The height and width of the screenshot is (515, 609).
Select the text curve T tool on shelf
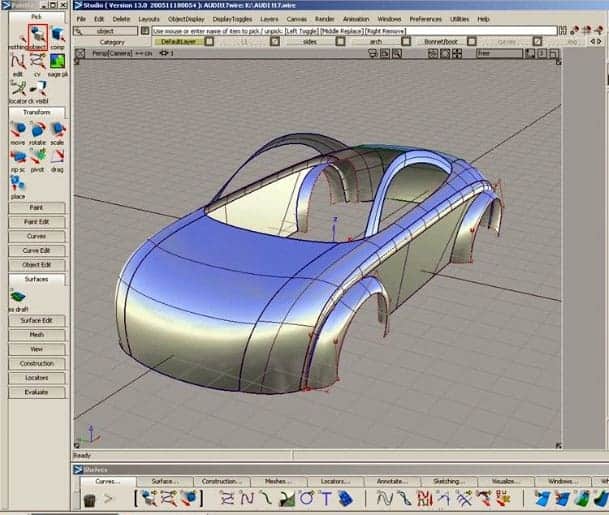point(326,498)
